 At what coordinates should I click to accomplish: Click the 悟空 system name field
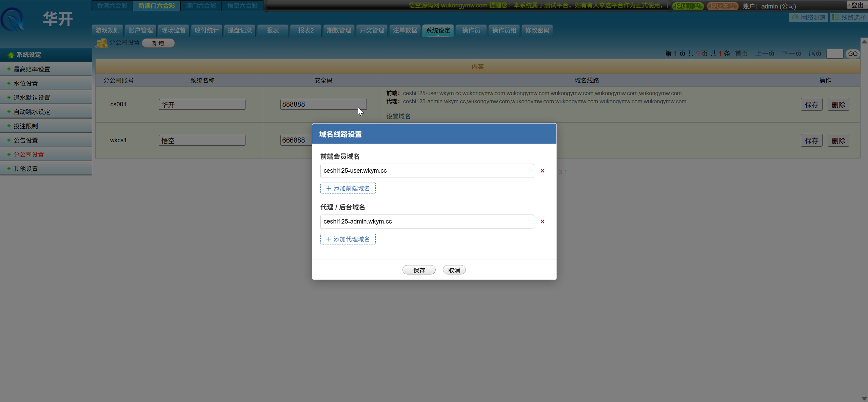202,140
